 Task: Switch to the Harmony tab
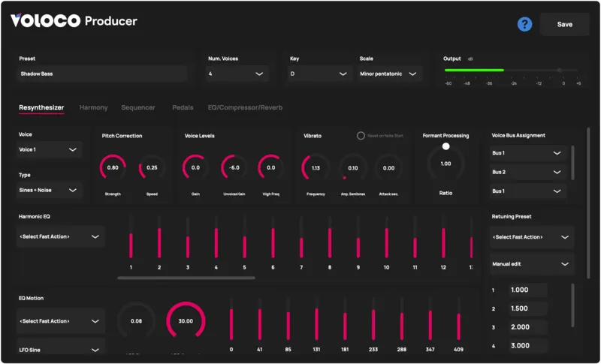click(94, 108)
